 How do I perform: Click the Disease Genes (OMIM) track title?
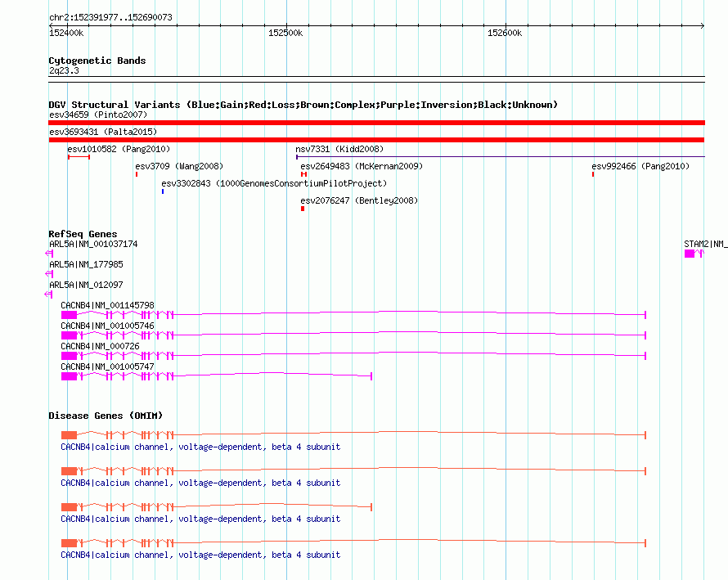click(106, 416)
